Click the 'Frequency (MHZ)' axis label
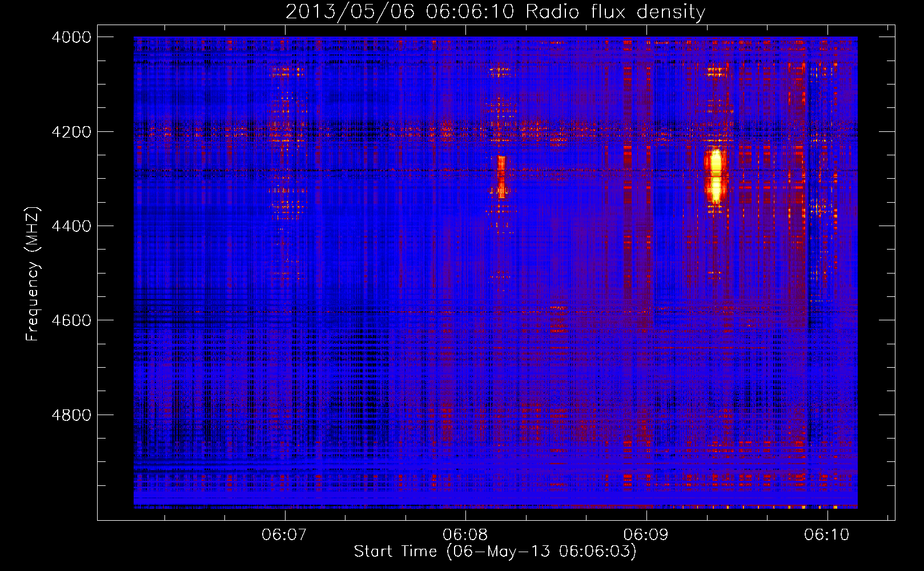The image size is (924, 571). pos(33,274)
